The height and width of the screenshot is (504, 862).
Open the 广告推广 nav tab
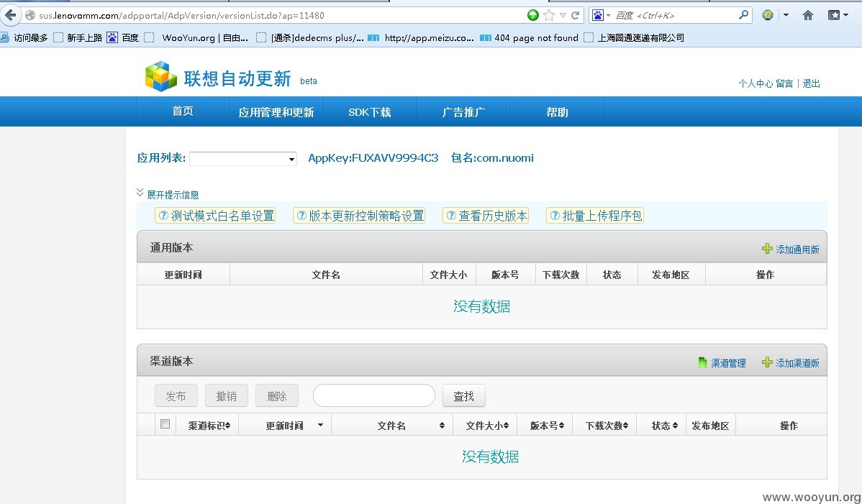[463, 112]
